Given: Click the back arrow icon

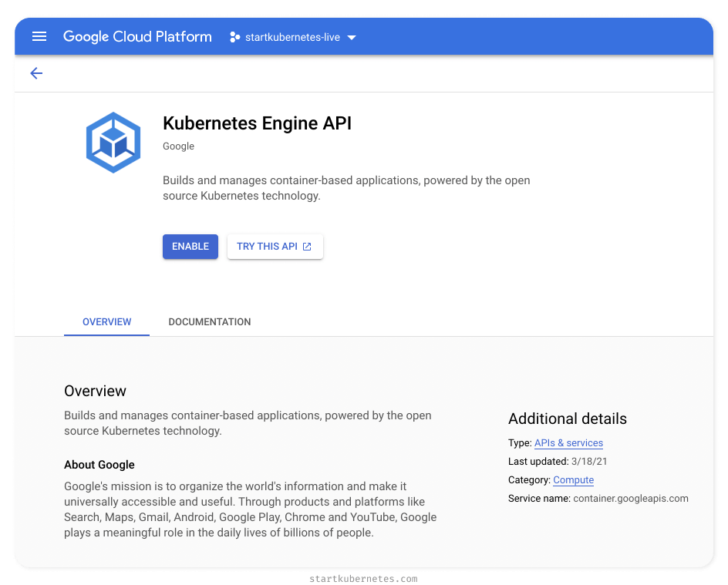Looking at the screenshot, I should coord(36,73).
